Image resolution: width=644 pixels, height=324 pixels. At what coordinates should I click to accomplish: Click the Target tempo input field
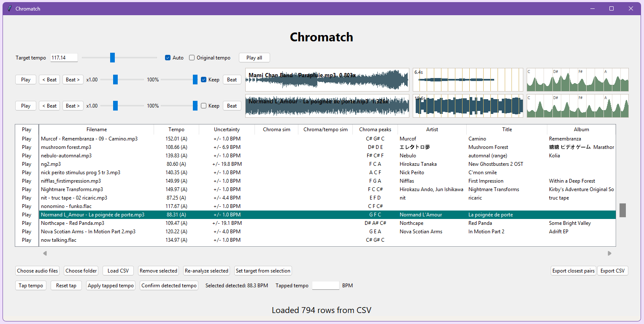click(x=64, y=58)
